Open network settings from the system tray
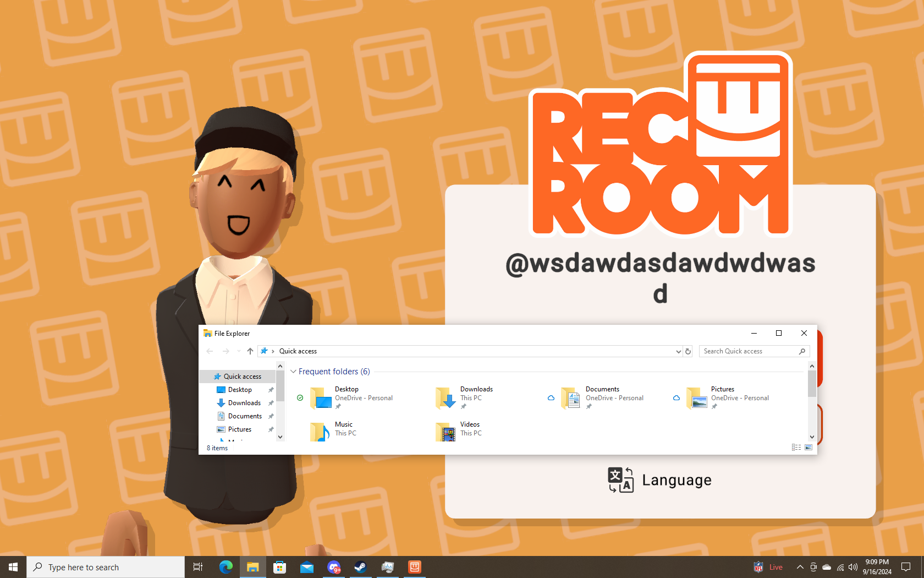The height and width of the screenshot is (578, 924). [x=840, y=567]
